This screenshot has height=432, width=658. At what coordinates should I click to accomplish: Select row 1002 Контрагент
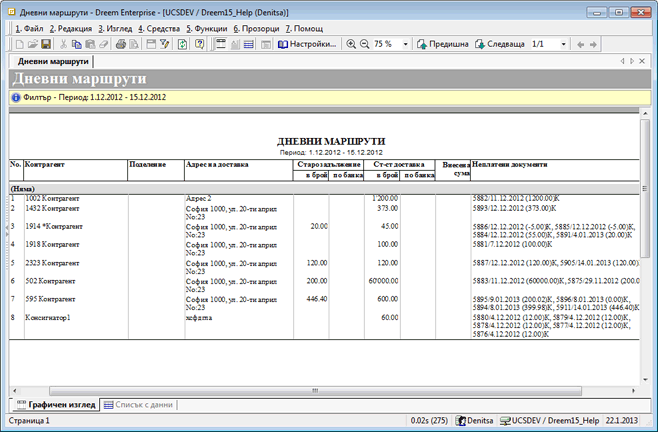(324, 198)
